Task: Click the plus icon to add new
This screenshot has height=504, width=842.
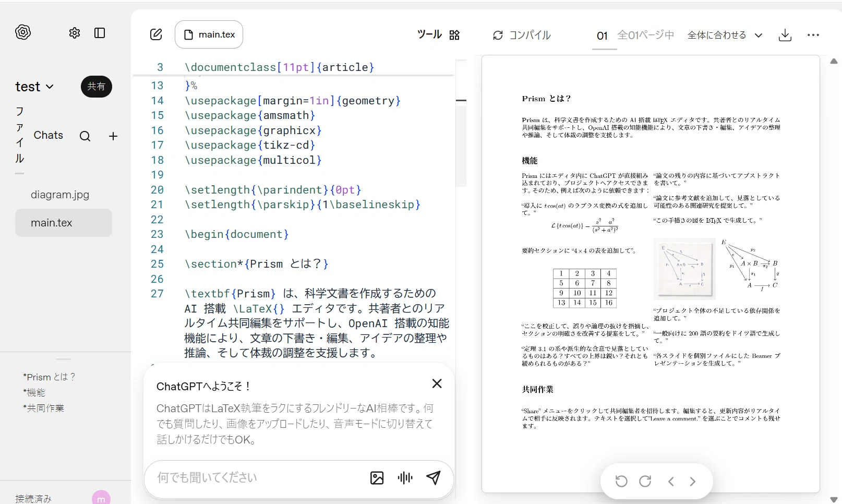Action: pos(113,136)
